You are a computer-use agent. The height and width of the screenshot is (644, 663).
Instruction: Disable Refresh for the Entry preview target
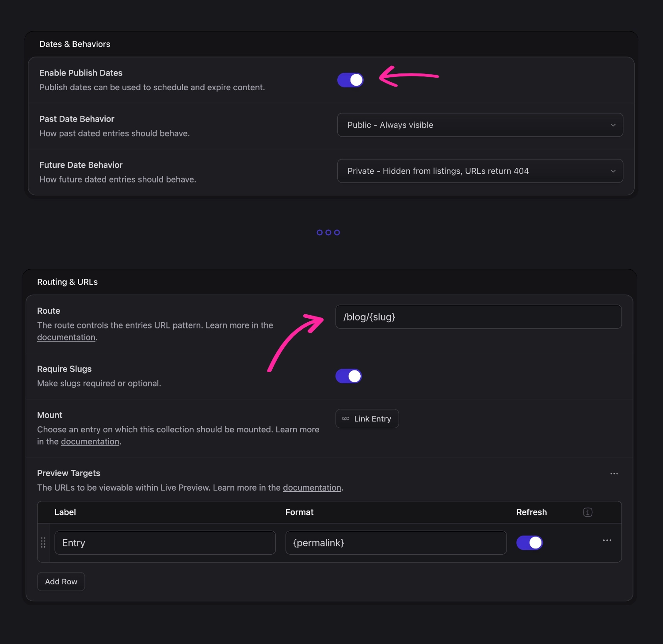530,542
